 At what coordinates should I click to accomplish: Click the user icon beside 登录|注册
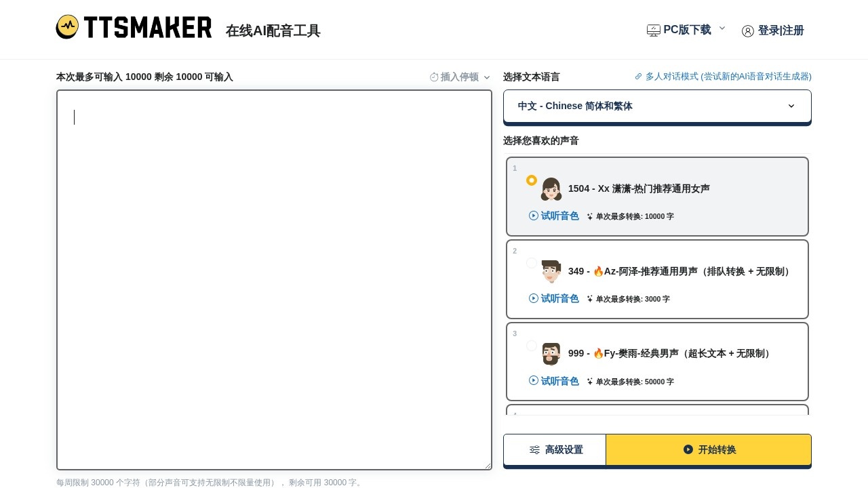pyautogui.click(x=748, y=31)
